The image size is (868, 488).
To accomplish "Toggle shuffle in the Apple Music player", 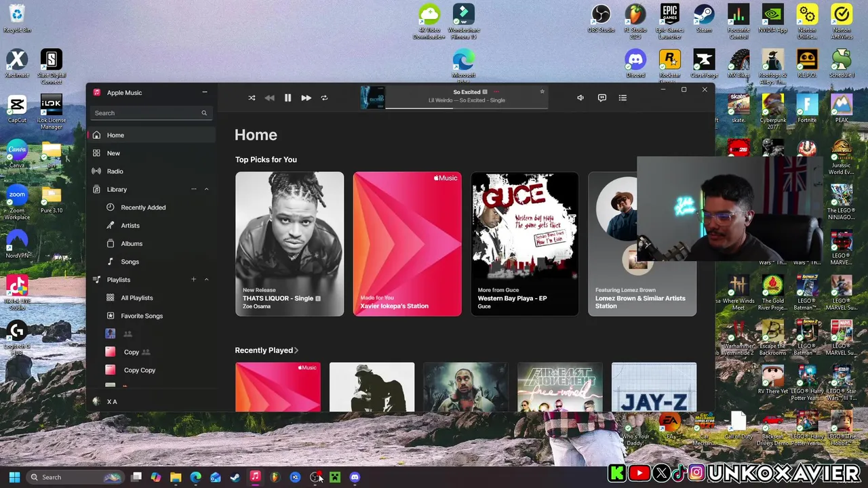I will [x=252, y=98].
